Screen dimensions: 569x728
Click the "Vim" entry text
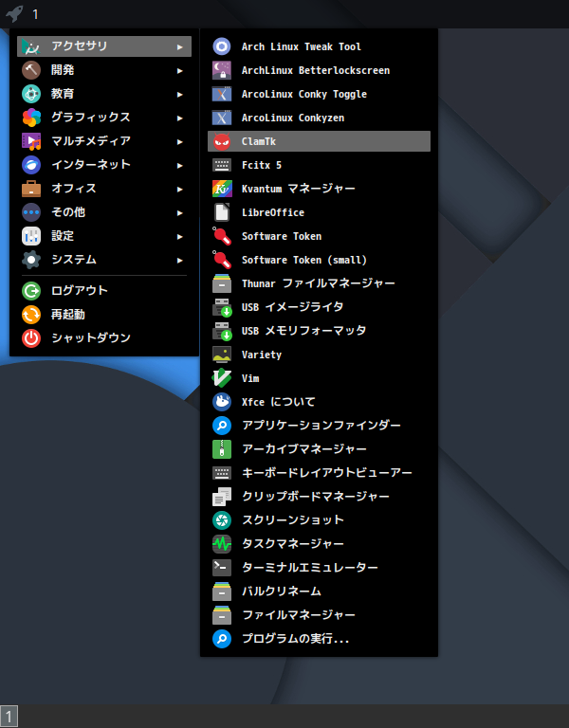click(x=250, y=378)
